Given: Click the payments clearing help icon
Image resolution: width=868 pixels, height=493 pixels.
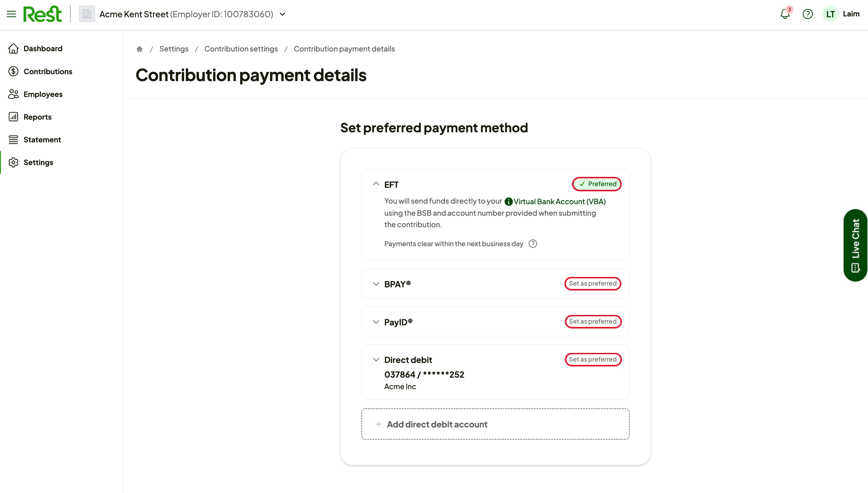Looking at the screenshot, I should pyautogui.click(x=533, y=244).
